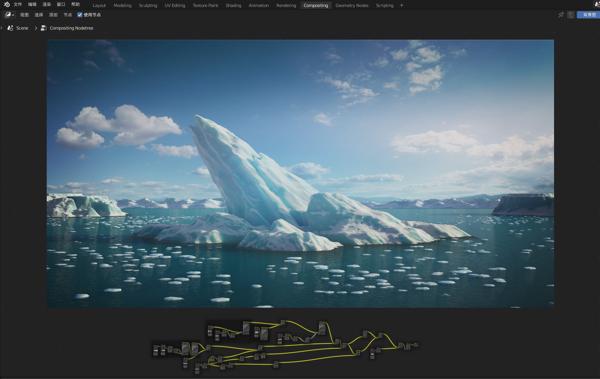Switch to the Geometry Nodes workspace tab
Screen dimensions: 600x379
352,5
